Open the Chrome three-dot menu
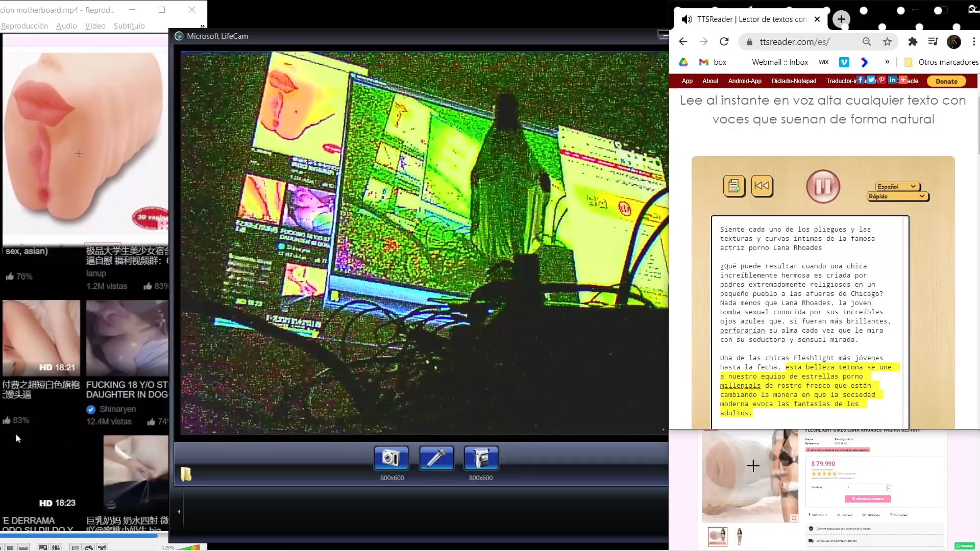 pyautogui.click(x=974, y=42)
